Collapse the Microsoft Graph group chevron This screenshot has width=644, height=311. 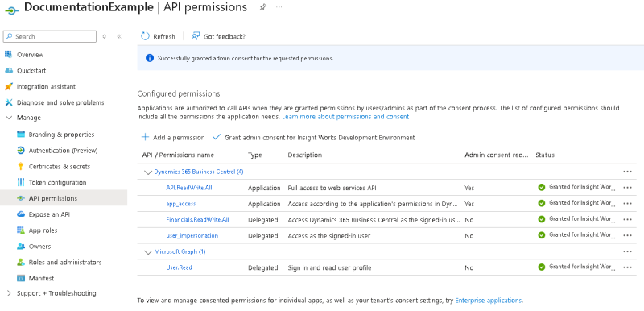tap(148, 252)
